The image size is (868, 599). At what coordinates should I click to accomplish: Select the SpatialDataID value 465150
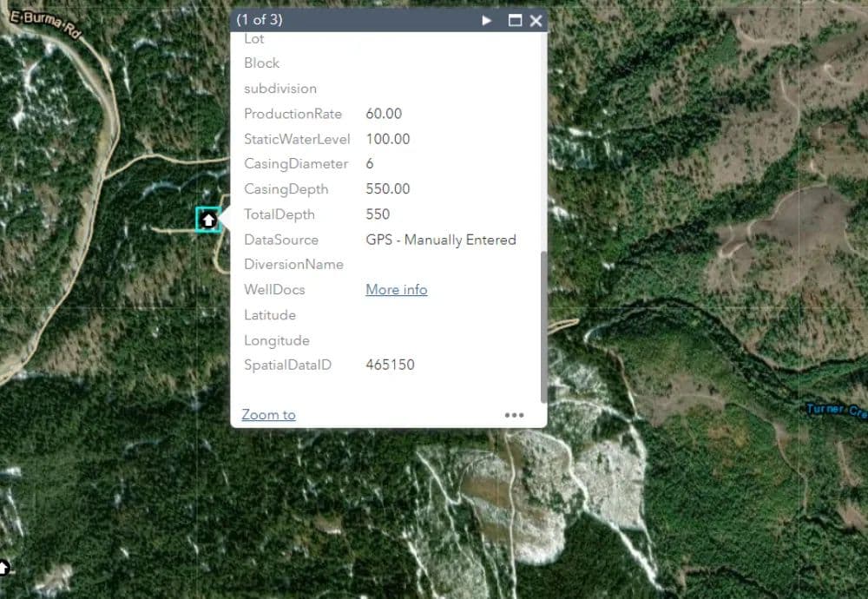[390, 365]
